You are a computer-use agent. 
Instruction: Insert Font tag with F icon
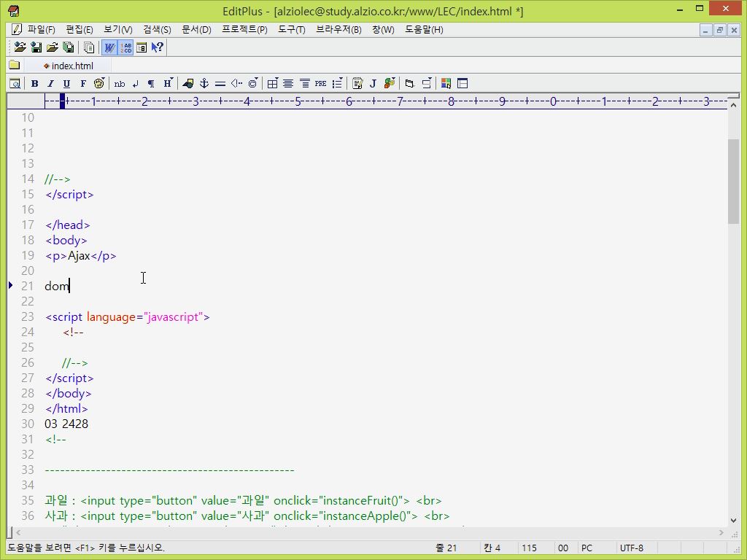coord(83,83)
